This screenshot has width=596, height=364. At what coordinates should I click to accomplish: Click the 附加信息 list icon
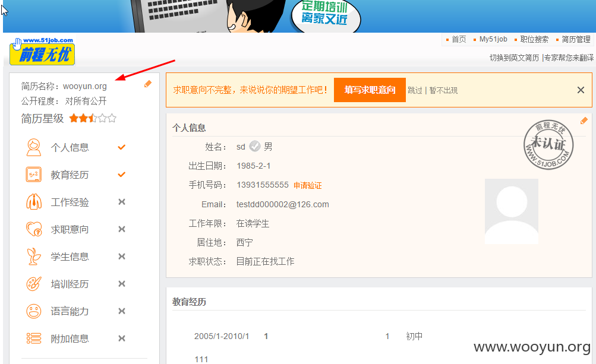pyautogui.click(x=34, y=338)
